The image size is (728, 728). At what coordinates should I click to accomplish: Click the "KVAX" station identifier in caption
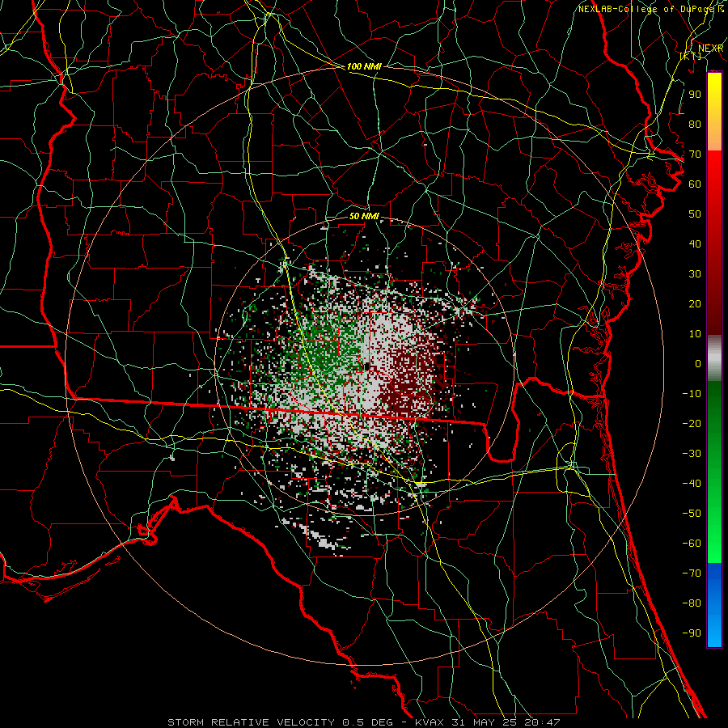430,722
